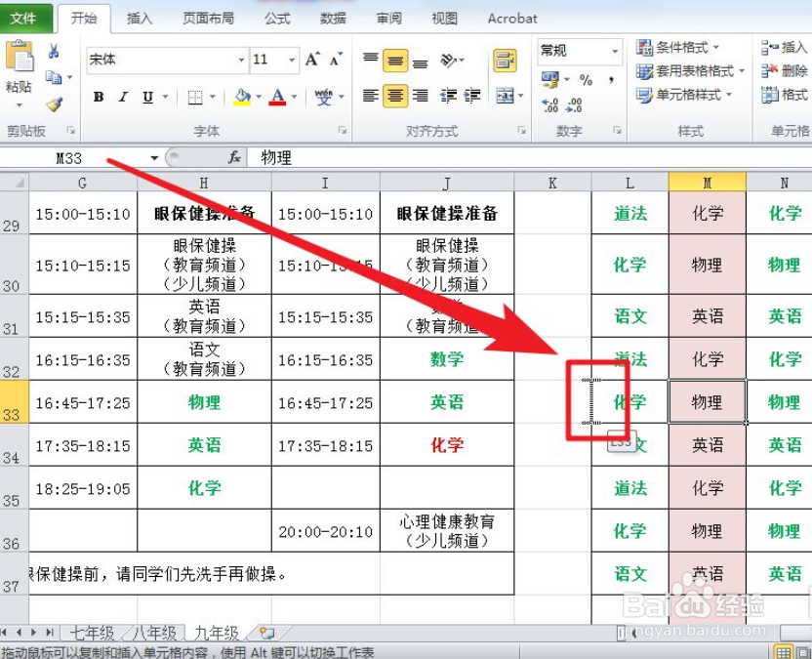Click the Cut scissors icon
812x659 pixels.
tap(54, 51)
